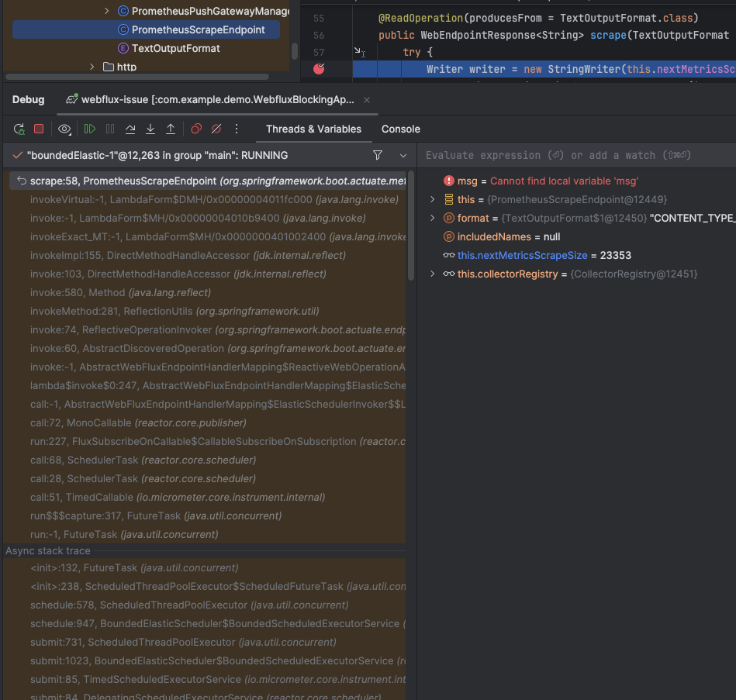Open the thread selector dropdown chevron

pyautogui.click(x=403, y=156)
